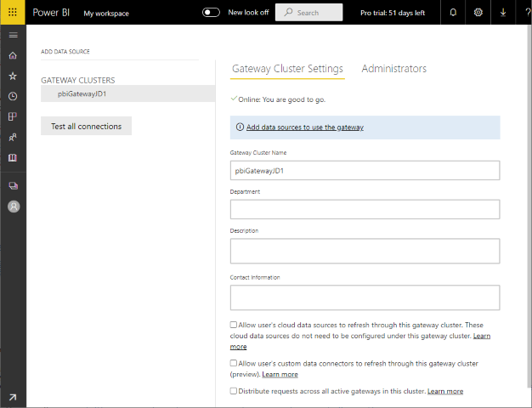The image size is (532, 408).
Task: Click the Contact Information text area
Action: [365, 297]
